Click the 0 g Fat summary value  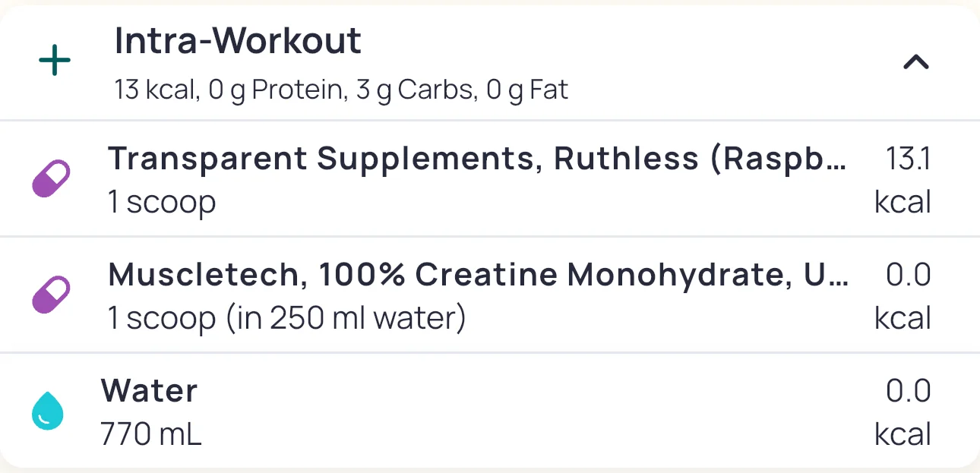pyautogui.click(x=527, y=91)
